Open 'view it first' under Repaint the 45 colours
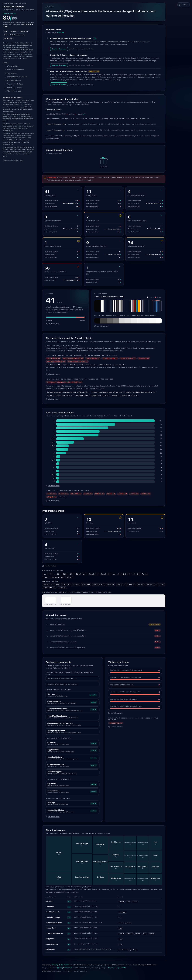The image size is (192, 980). tap(90, 49)
